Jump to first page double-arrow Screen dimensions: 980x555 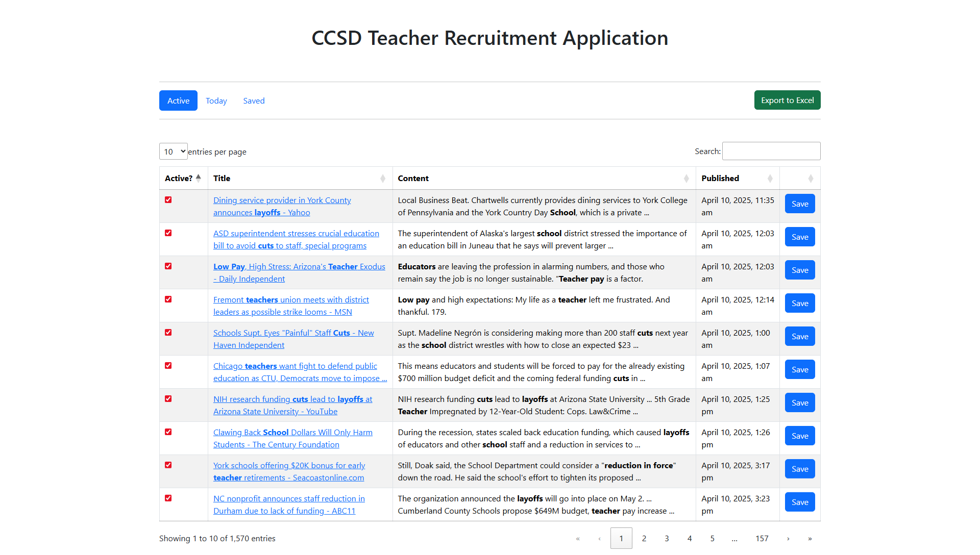coord(578,539)
